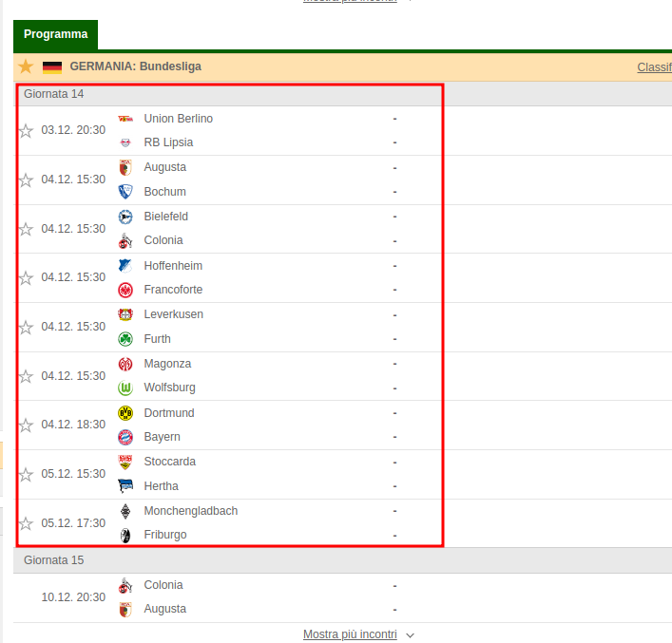Click the Leverkusen team logo
672x643 pixels.
125,315
